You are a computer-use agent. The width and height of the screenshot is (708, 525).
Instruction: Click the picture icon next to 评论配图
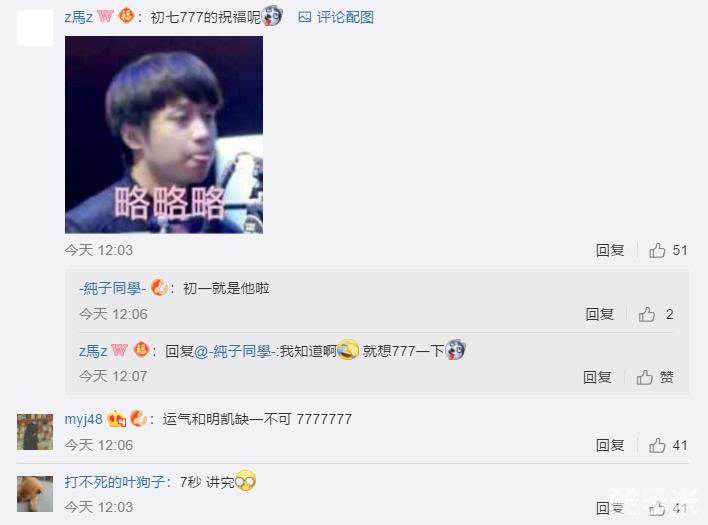(305, 17)
